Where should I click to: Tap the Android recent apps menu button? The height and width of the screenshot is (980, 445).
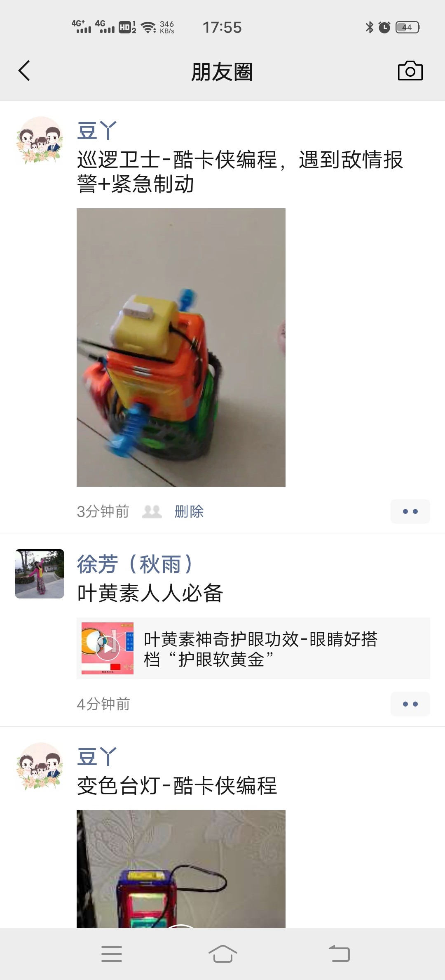(112, 954)
